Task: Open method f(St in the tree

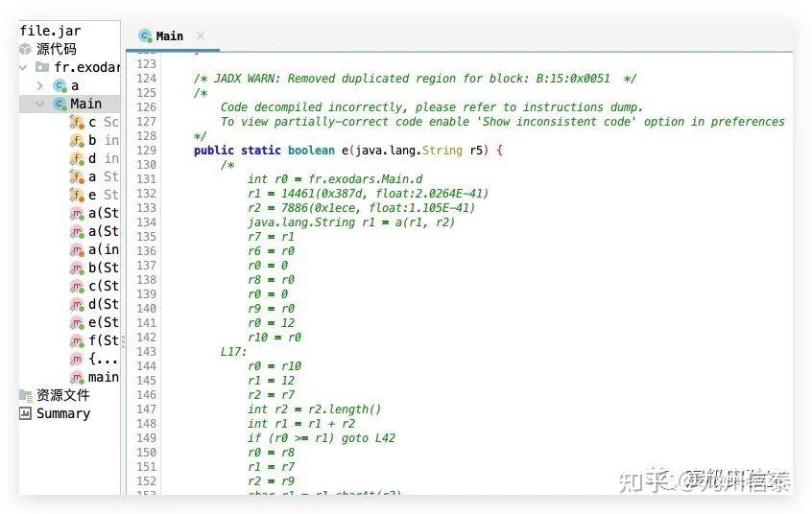Action: 104,340
